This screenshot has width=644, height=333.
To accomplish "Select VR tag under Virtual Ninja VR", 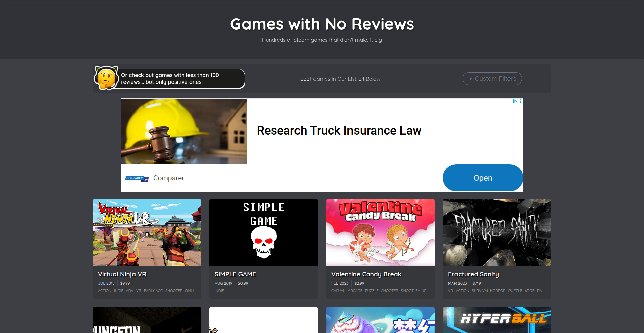I will pos(139,291).
